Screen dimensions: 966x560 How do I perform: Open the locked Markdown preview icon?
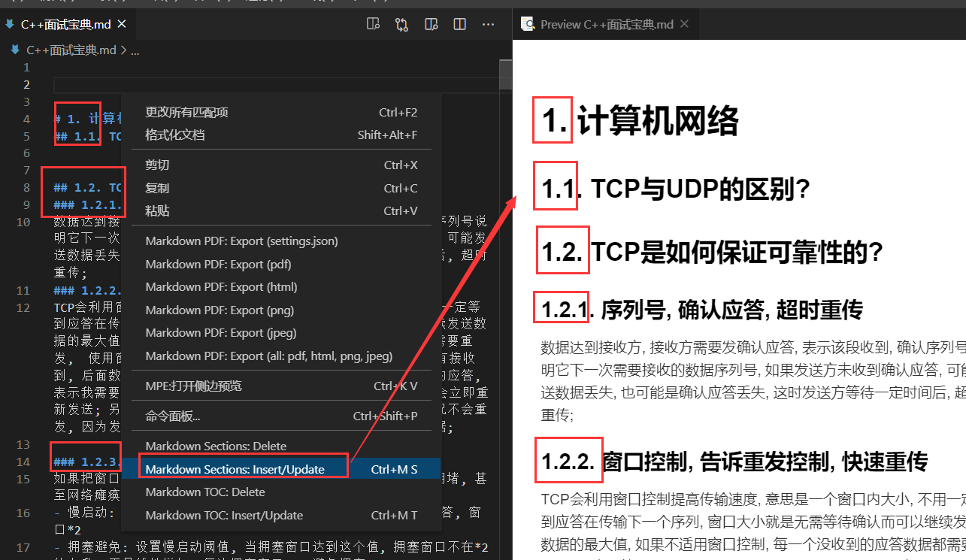(x=431, y=23)
